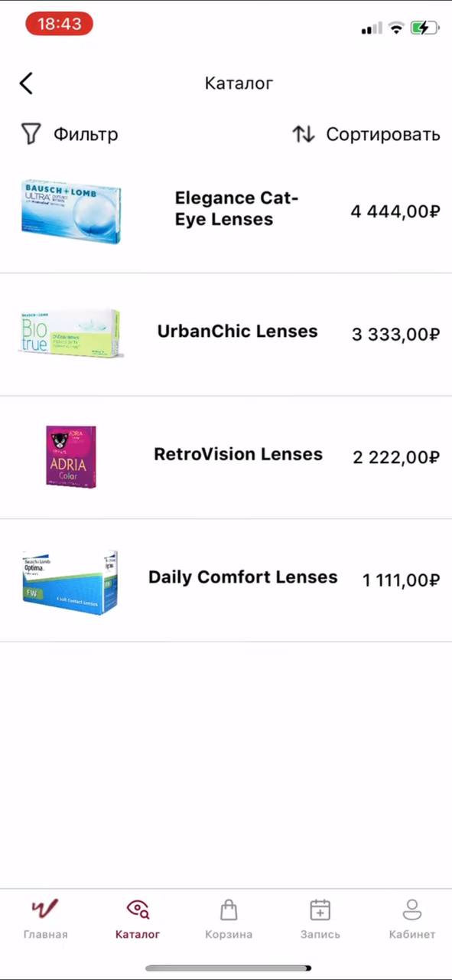Open the Главная home logo icon
The height and width of the screenshot is (980, 452).
[45, 909]
